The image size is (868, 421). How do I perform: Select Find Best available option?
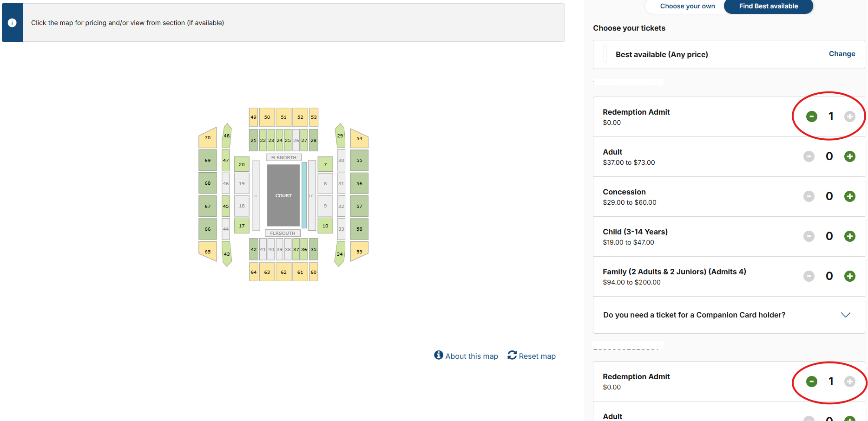point(768,6)
